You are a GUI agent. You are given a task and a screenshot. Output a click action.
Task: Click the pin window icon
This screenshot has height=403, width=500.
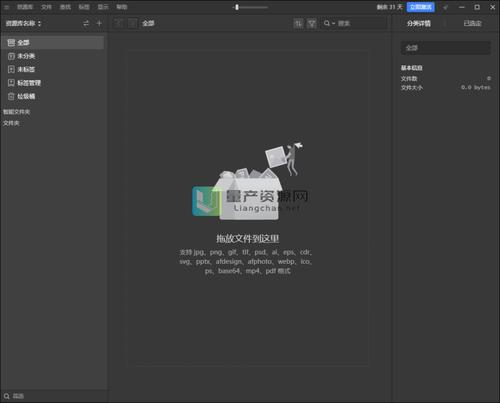click(445, 7)
